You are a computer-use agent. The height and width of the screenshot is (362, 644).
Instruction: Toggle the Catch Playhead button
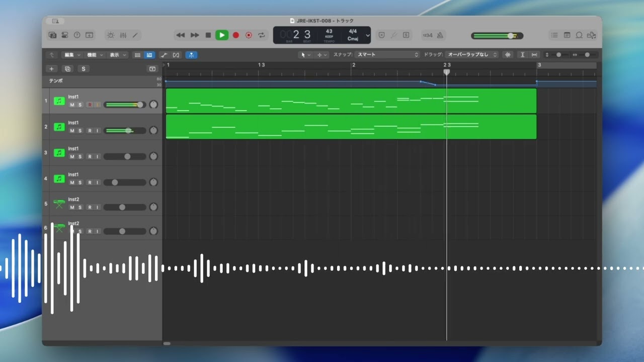coord(191,55)
